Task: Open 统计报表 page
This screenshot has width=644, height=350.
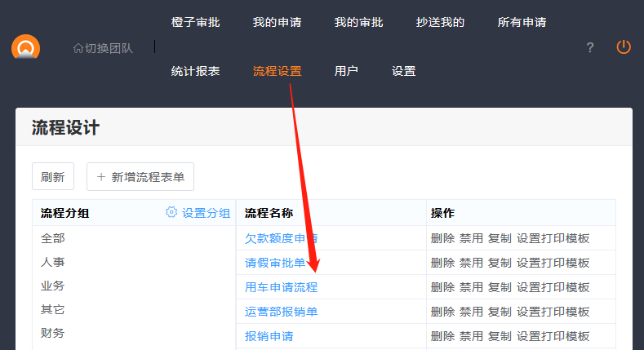Action: pos(195,71)
